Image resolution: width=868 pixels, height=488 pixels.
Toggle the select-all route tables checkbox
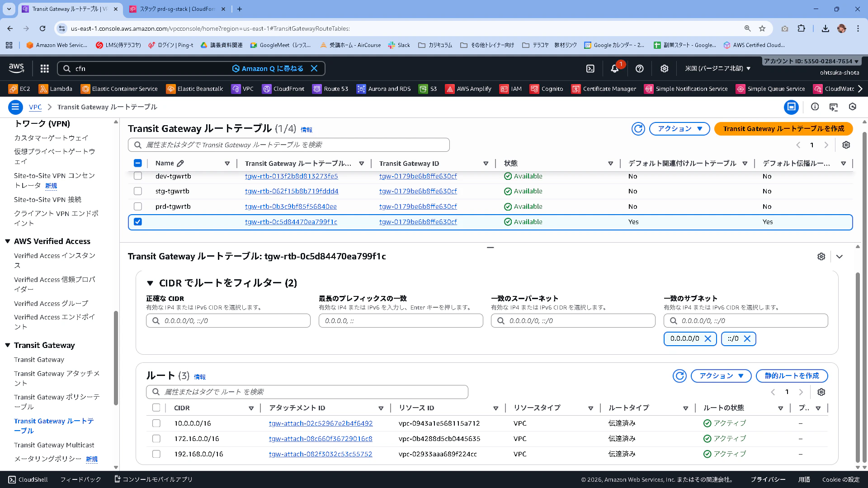point(138,163)
